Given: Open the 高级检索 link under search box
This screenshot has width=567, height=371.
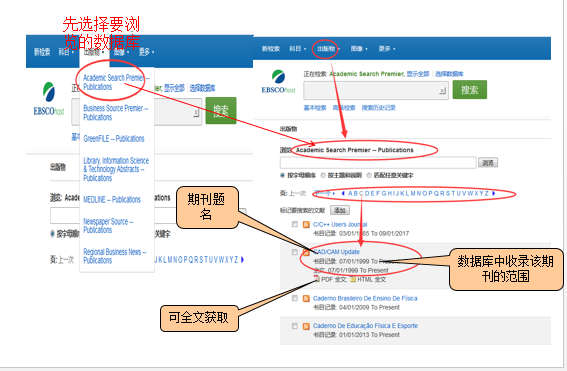Looking at the screenshot, I should pos(344,108).
